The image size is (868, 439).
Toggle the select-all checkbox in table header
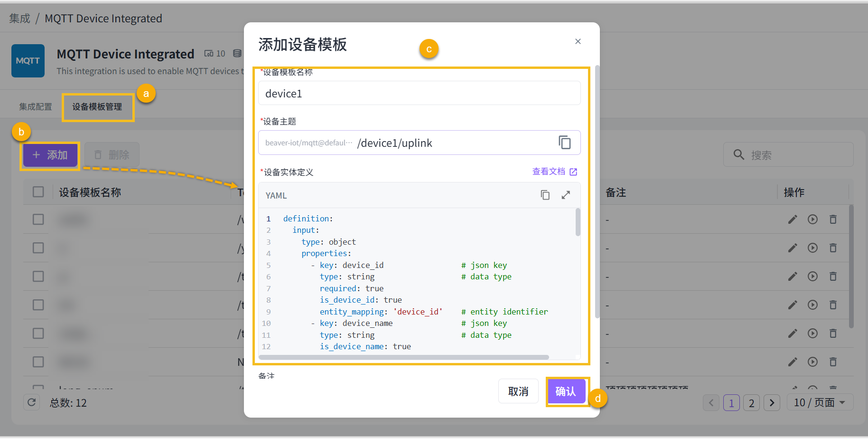pyautogui.click(x=38, y=192)
